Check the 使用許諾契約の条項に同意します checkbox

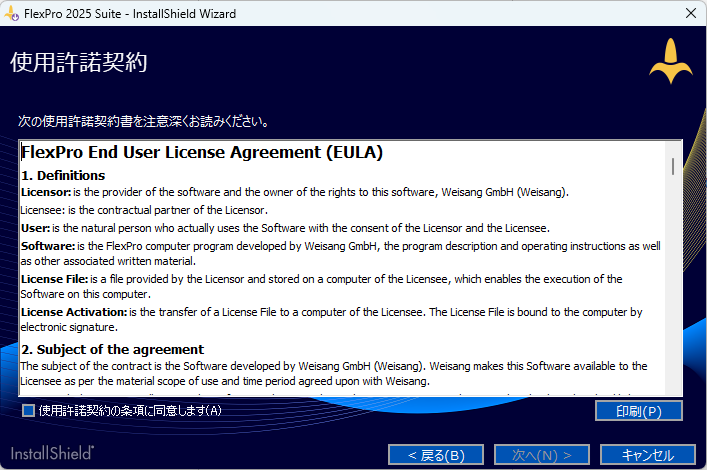[x=28, y=410]
